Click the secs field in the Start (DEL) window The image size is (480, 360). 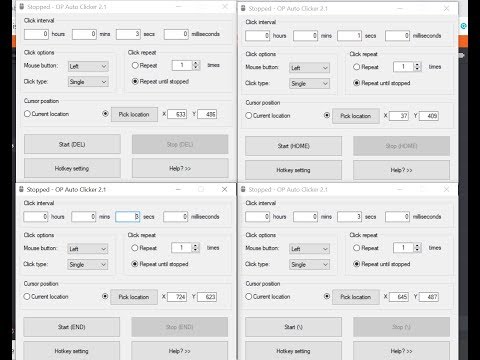[x=128, y=34]
